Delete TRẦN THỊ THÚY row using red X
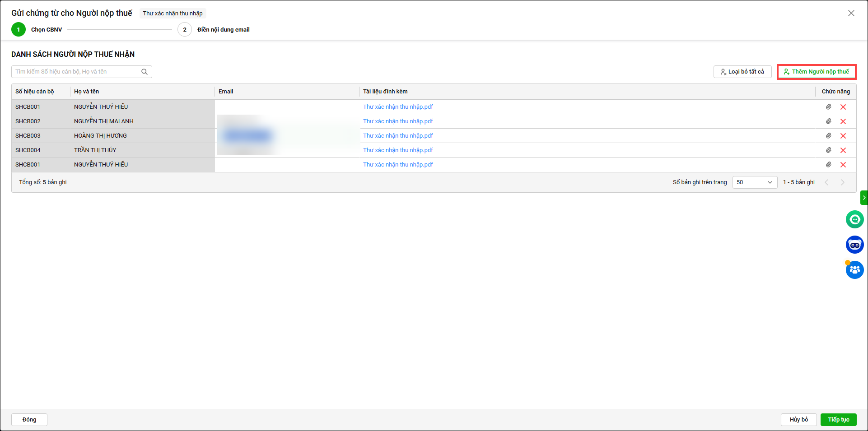 (843, 150)
